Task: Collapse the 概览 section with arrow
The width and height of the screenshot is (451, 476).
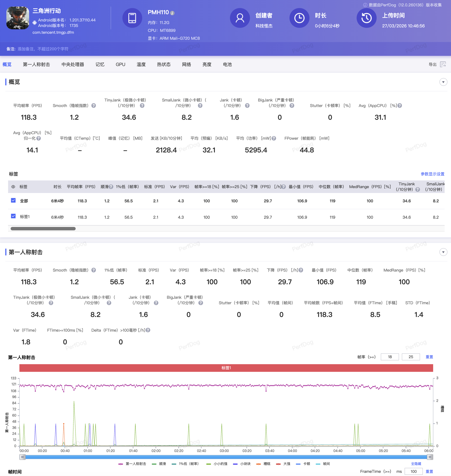Action: (443, 82)
